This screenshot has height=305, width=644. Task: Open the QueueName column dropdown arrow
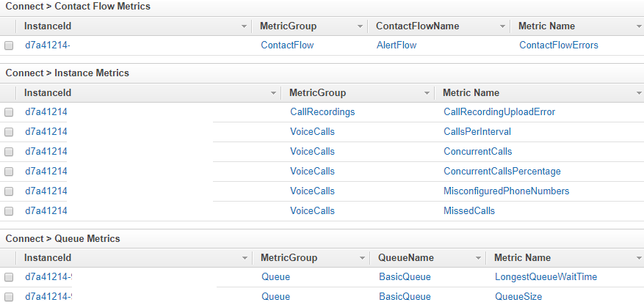[478, 258]
